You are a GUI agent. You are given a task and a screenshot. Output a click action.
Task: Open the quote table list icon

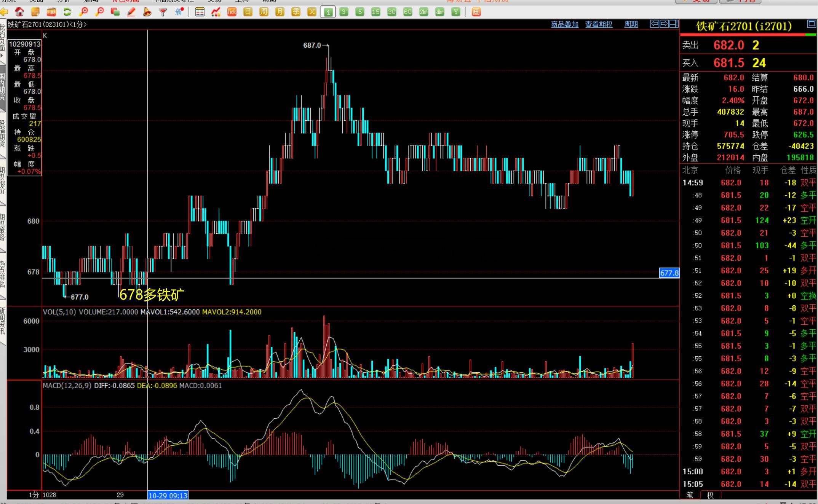point(200,12)
